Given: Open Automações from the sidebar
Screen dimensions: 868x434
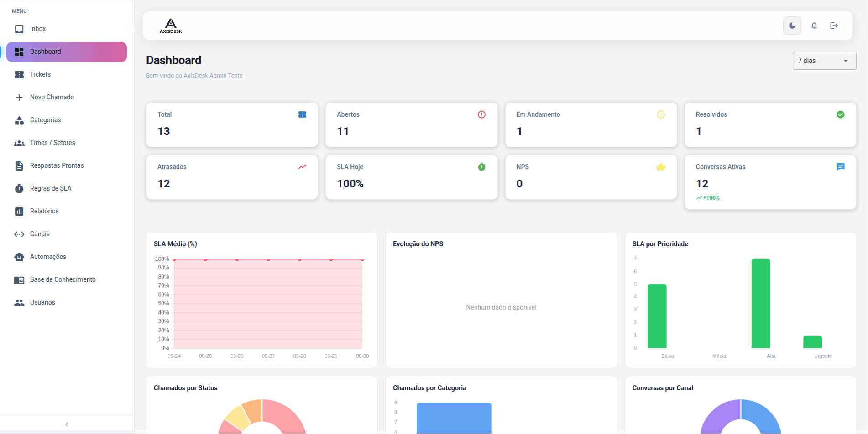Looking at the screenshot, I should coord(67,257).
